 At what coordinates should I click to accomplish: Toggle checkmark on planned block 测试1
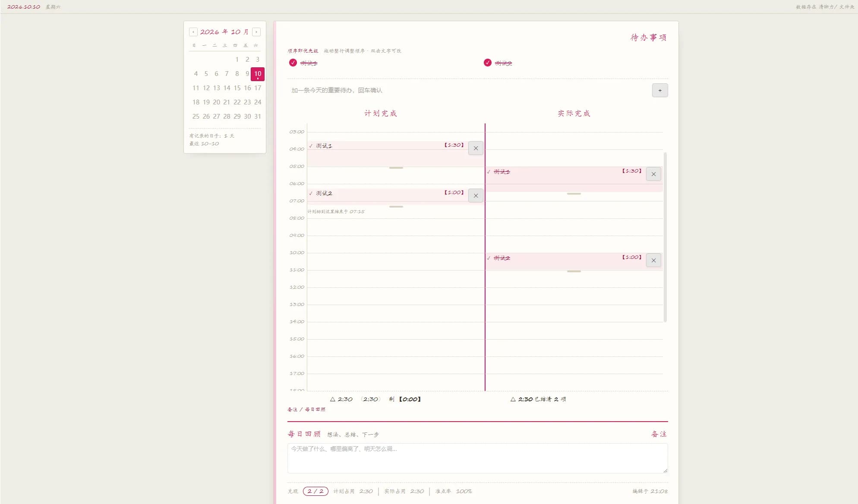point(311,146)
